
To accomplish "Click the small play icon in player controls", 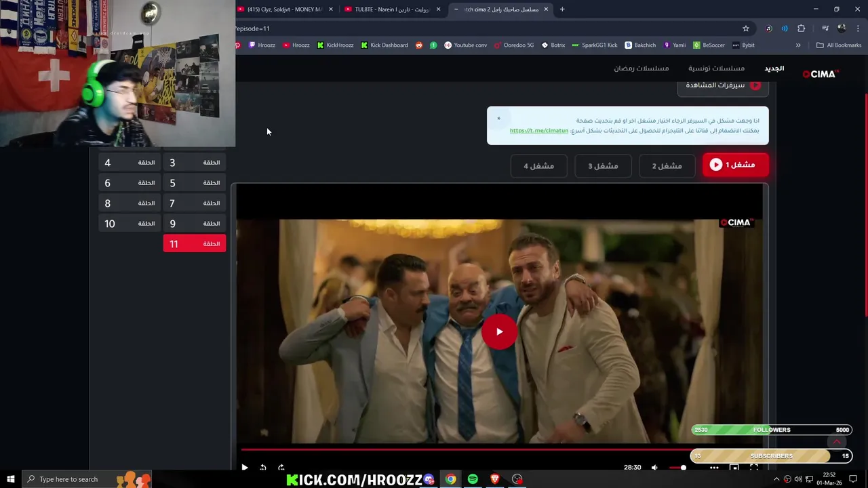I will click(245, 467).
